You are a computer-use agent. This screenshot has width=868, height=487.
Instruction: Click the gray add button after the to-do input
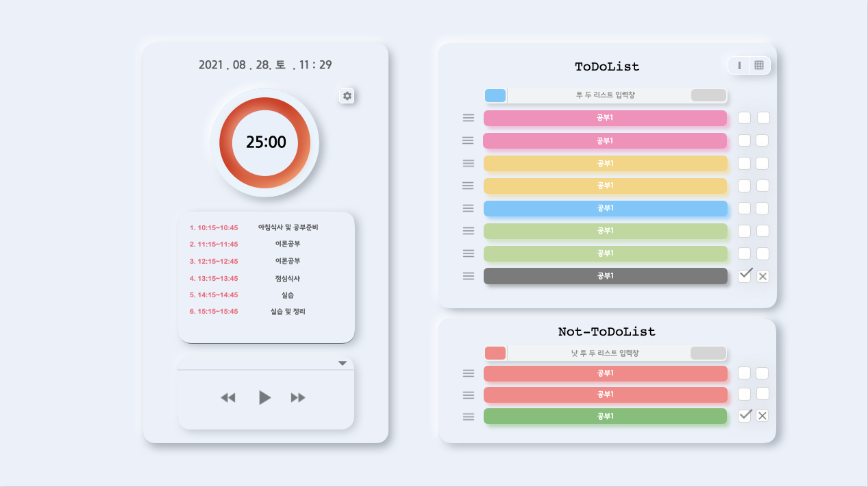coord(708,95)
